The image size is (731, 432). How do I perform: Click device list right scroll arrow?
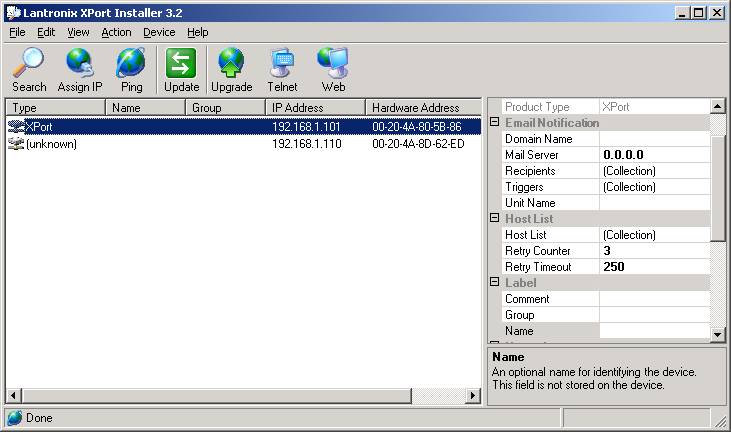(x=473, y=396)
